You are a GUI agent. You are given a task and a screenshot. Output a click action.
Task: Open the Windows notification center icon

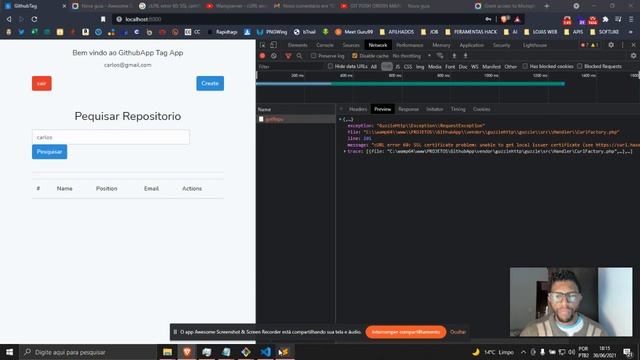(628, 352)
